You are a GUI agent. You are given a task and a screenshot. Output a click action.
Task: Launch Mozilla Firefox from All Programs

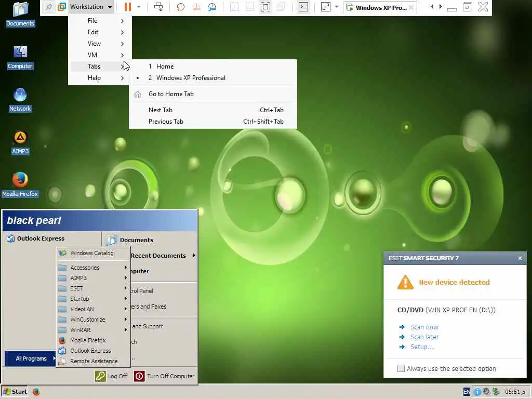click(x=94, y=340)
